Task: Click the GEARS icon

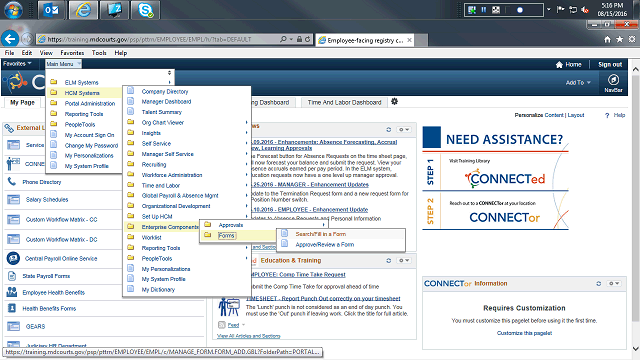Action: coord(13,326)
